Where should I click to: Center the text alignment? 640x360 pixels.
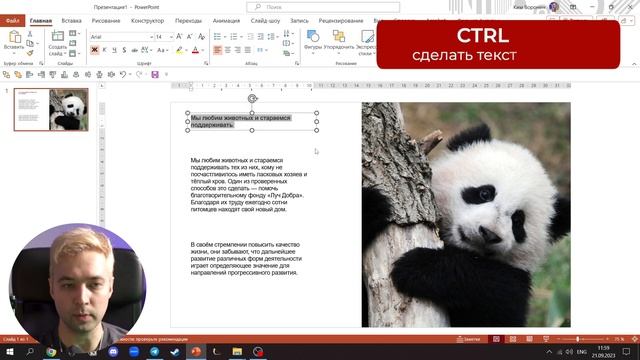[228, 50]
